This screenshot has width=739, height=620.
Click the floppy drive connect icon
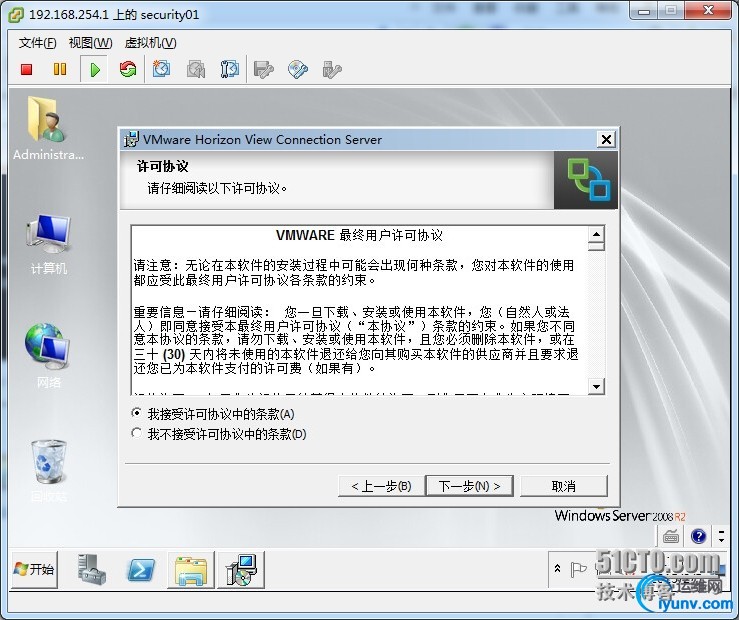point(263,70)
